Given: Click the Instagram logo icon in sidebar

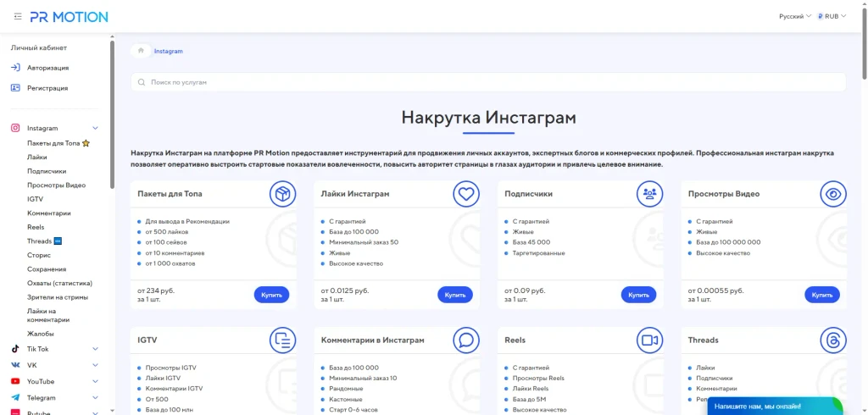Looking at the screenshot, I should click(x=15, y=128).
